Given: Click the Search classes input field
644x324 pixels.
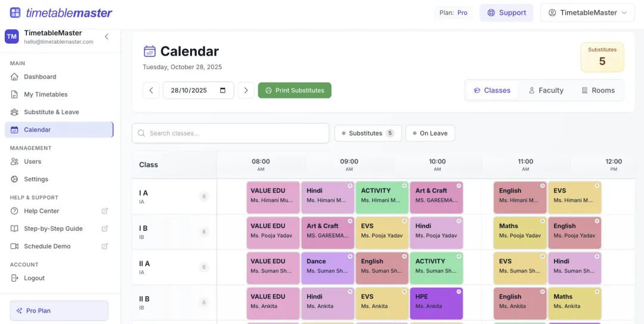Looking at the screenshot, I should pos(230,133).
